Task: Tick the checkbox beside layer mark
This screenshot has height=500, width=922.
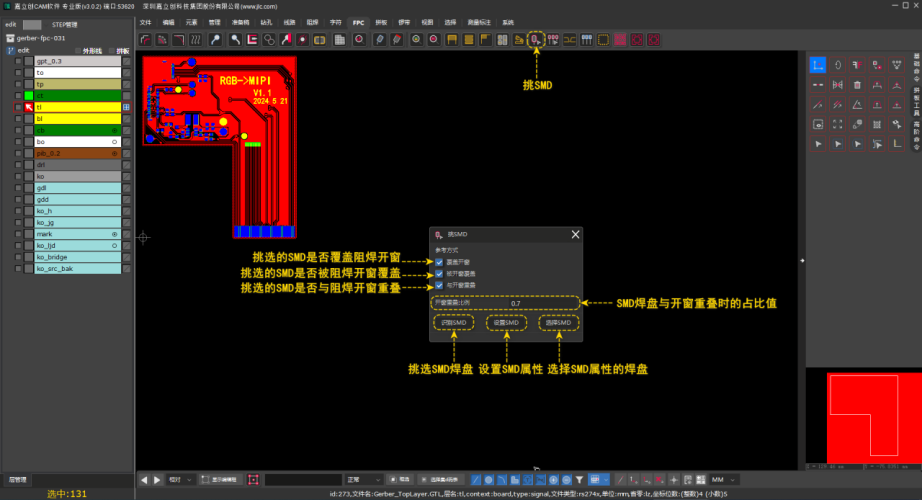Action: click(18, 234)
